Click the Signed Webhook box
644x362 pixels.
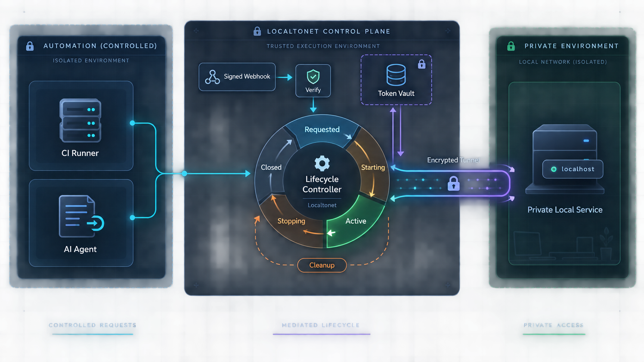[237, 77]
